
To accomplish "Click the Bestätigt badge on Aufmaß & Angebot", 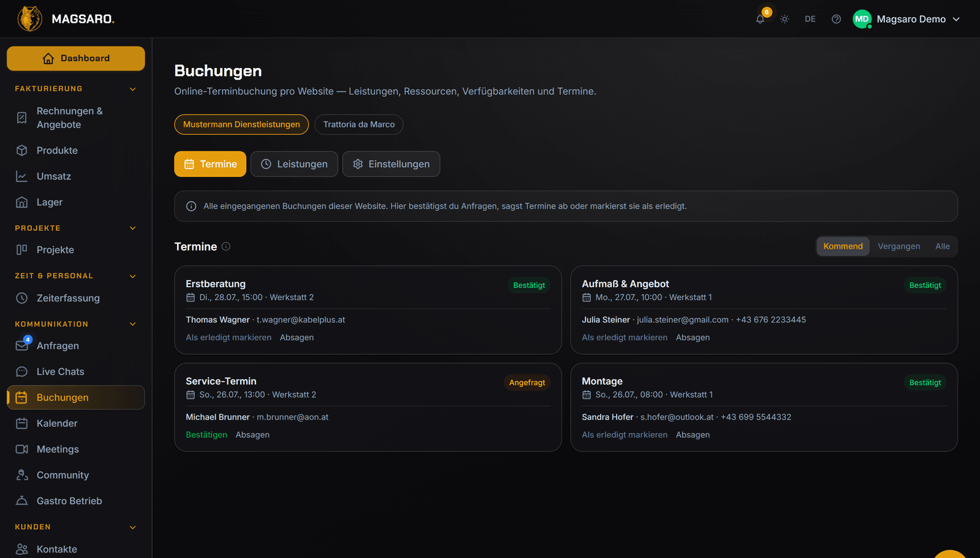I will coord(925,285).
